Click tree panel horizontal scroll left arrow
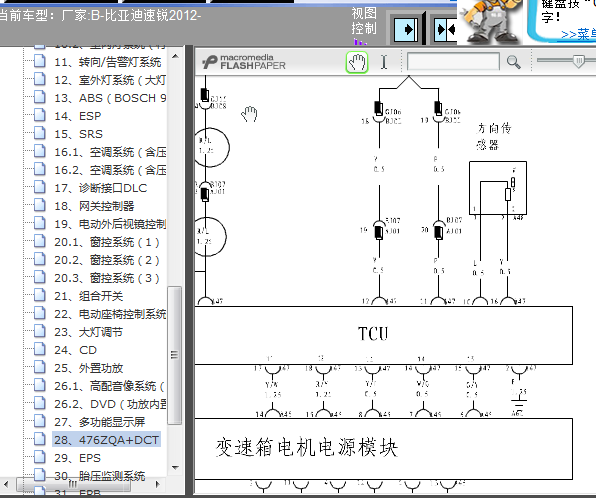This screenshot has height=498, width=596. click(6, 484)
